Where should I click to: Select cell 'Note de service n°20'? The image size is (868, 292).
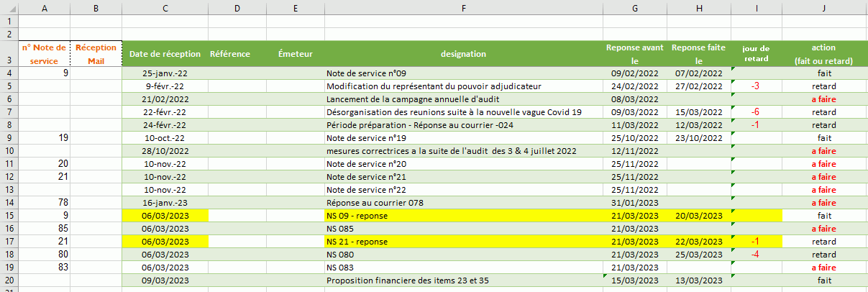(x=464, y=163)
